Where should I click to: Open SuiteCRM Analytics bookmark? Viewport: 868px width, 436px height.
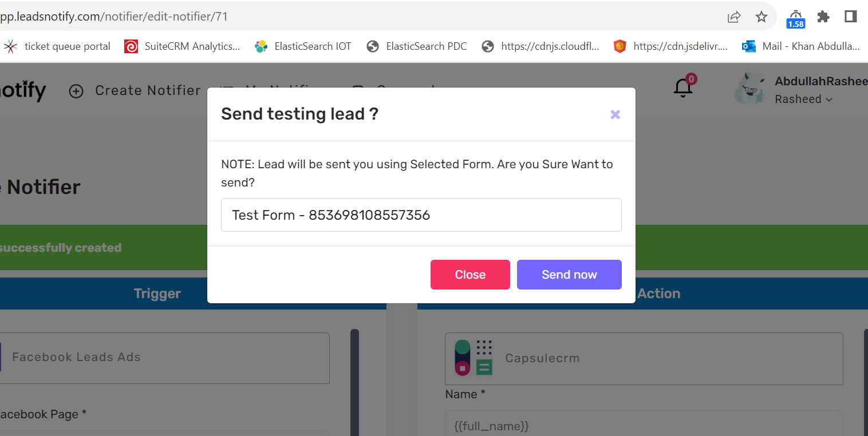click(x=183, y=46)
